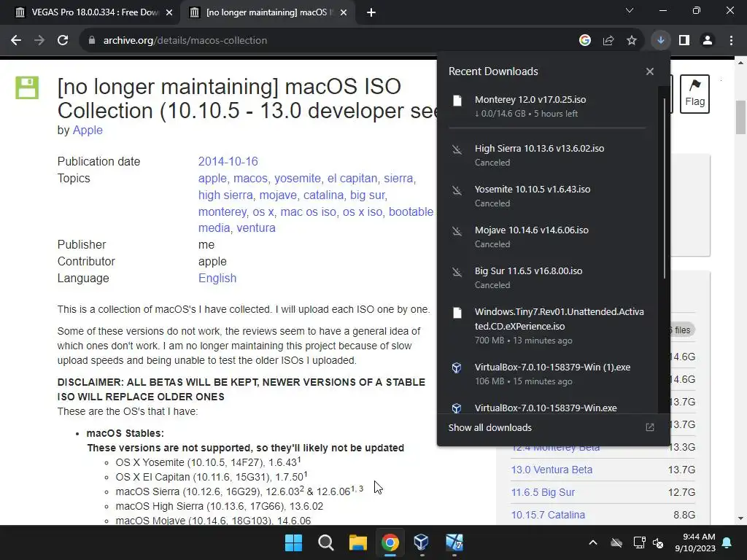Open the el capitan topic link
Screen dimensions: 747x560
[x=352, y=178]
